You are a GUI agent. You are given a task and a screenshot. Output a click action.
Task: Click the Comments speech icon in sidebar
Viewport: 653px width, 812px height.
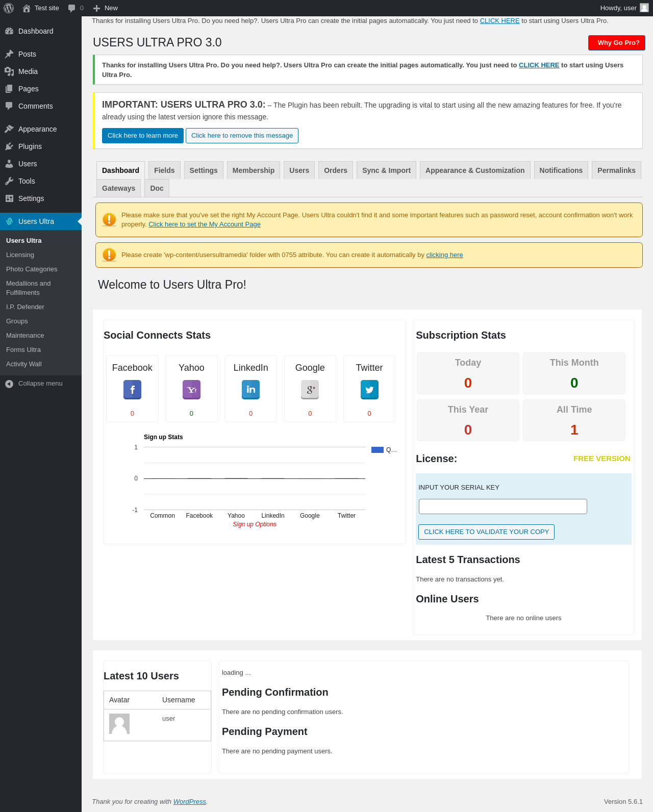coord(9,106)
